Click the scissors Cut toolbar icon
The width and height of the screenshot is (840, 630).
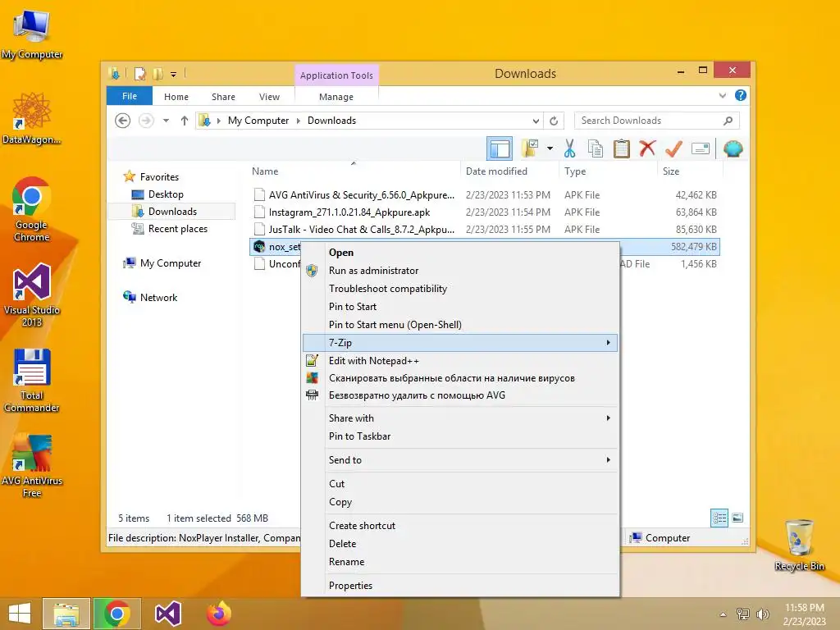click(x=569, y=148)
